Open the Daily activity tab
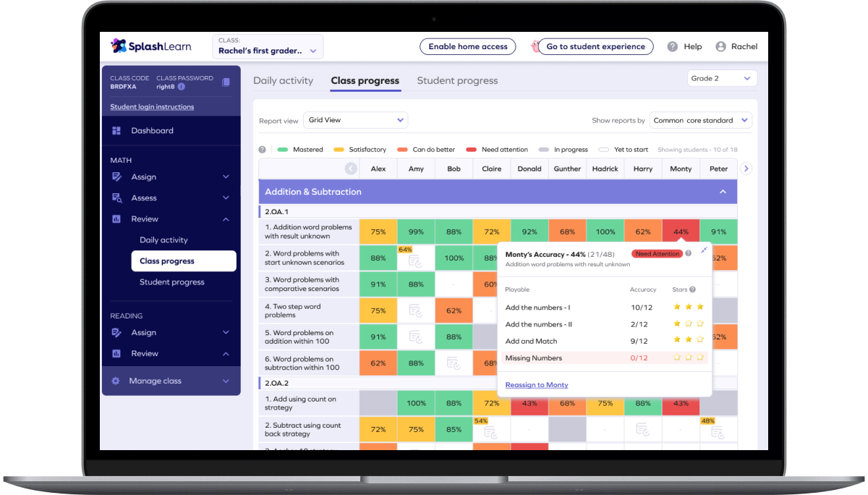This screenshot has height=495, width=868. pyautogui.click(x=284, y=80)
